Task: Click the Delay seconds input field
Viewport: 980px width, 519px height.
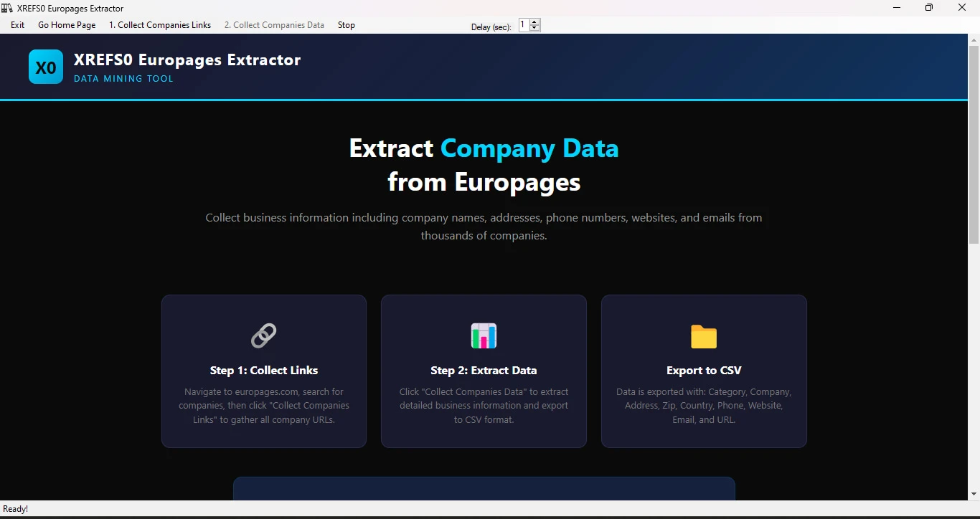Action: [x=524, y=25]
